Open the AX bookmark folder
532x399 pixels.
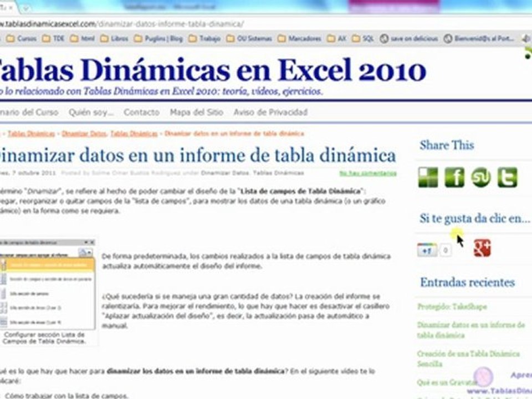(x=336, y=39)
